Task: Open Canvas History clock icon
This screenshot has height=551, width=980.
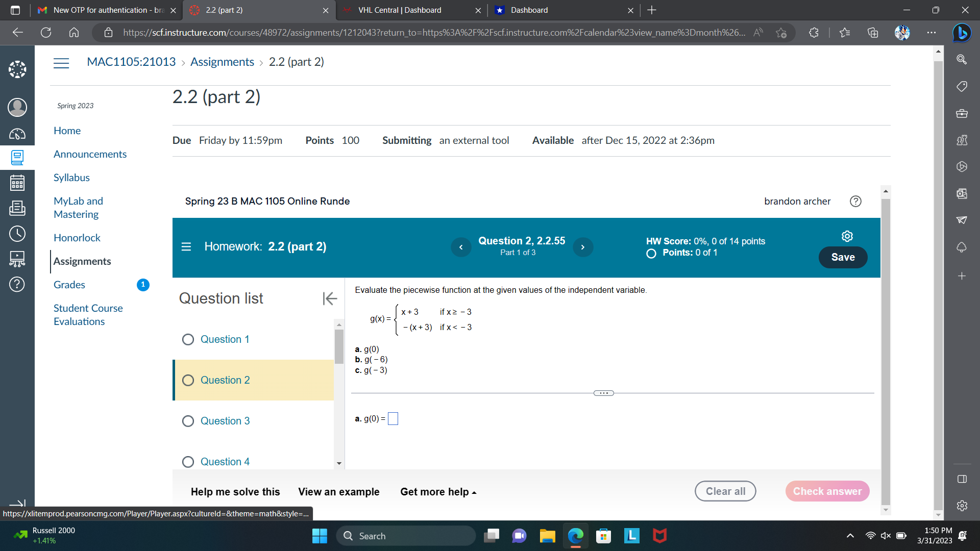Action: click(x=17, y=234)
